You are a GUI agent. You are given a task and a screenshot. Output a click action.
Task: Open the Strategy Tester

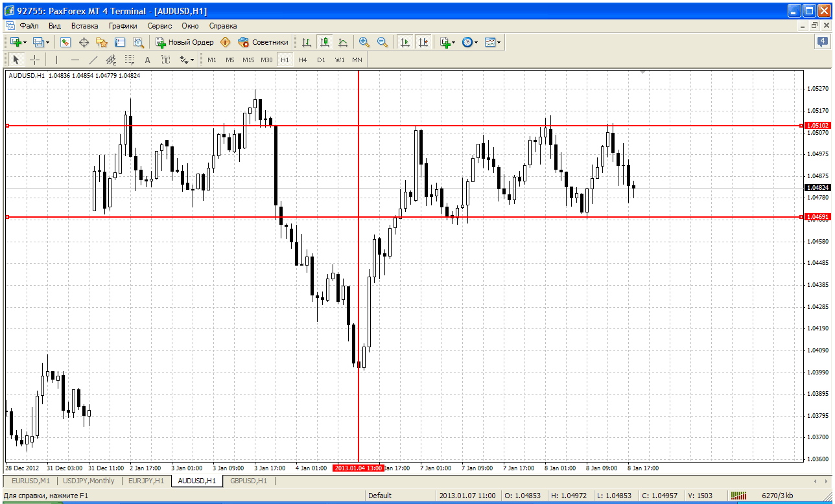click(x=138, y=42)
